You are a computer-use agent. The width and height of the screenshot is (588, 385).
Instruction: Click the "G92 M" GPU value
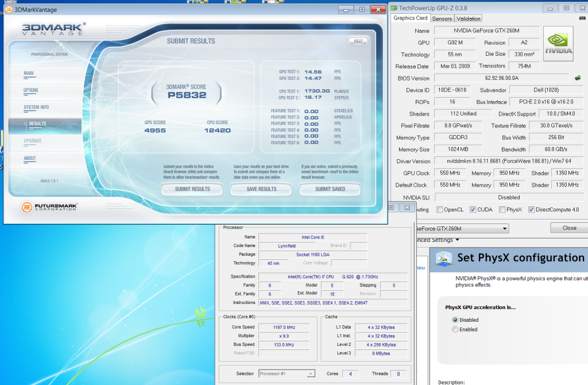pyautogui.click(x=455, y=43)
